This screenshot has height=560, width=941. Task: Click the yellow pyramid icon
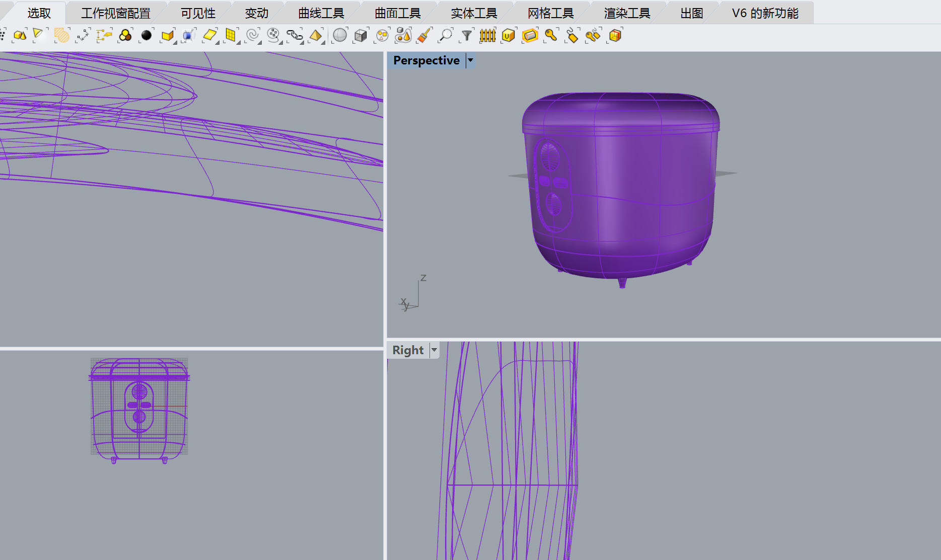coord(316,36)
